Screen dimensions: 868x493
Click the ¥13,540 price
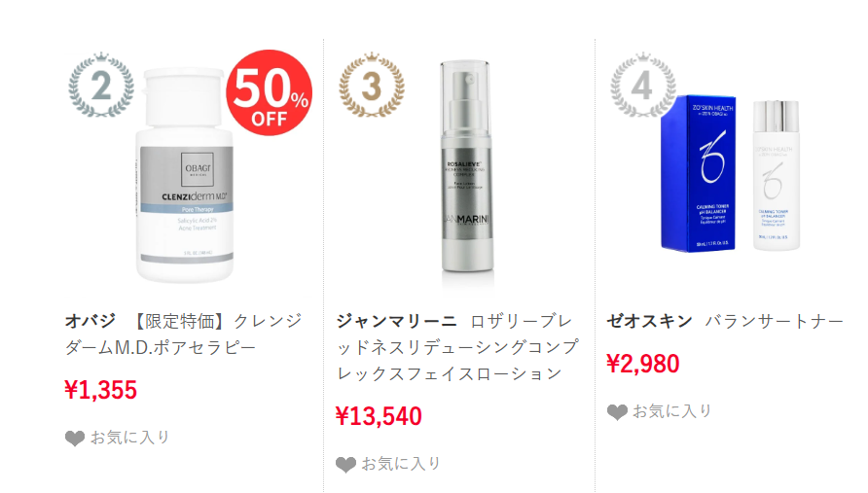coord(379,416)
